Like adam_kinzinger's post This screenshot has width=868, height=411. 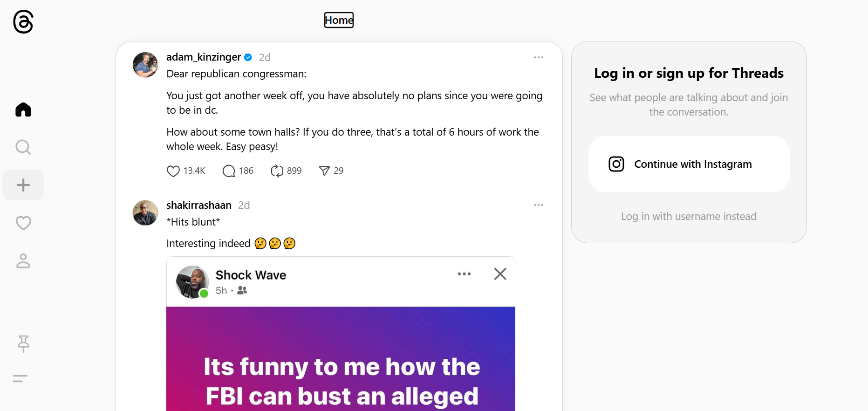point(173,171)
